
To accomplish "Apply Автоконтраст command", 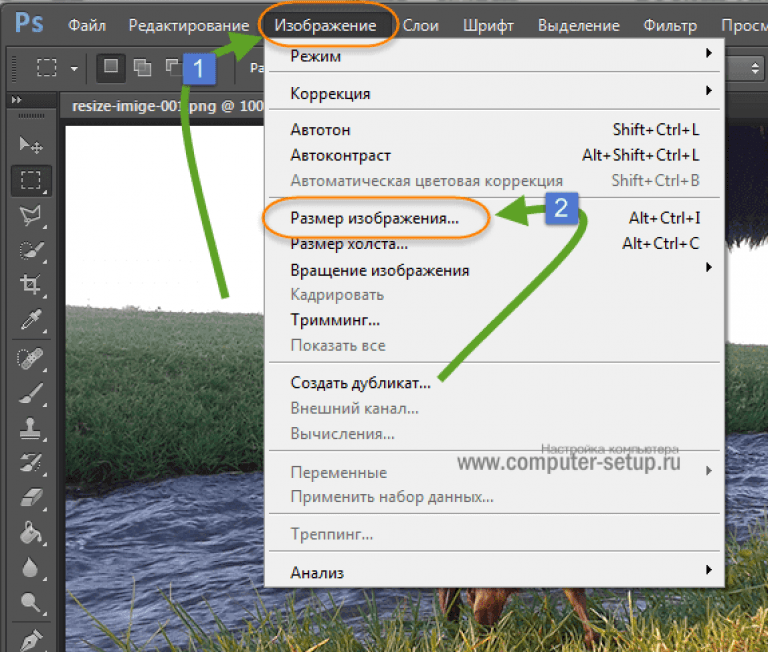I will click(495, 155).
